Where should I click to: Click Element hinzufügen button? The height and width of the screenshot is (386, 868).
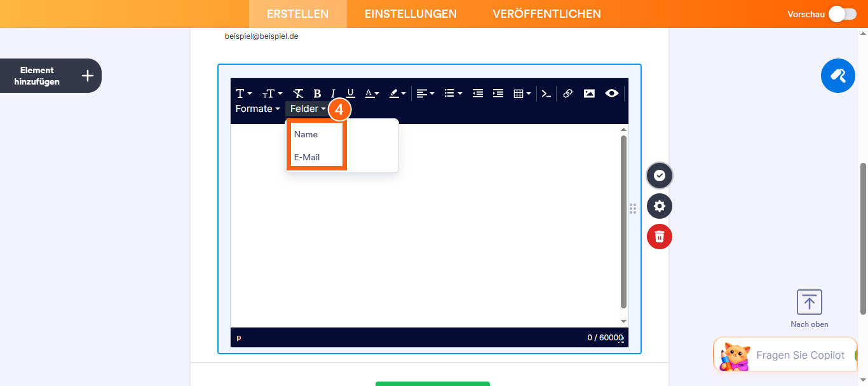[51, 76]
